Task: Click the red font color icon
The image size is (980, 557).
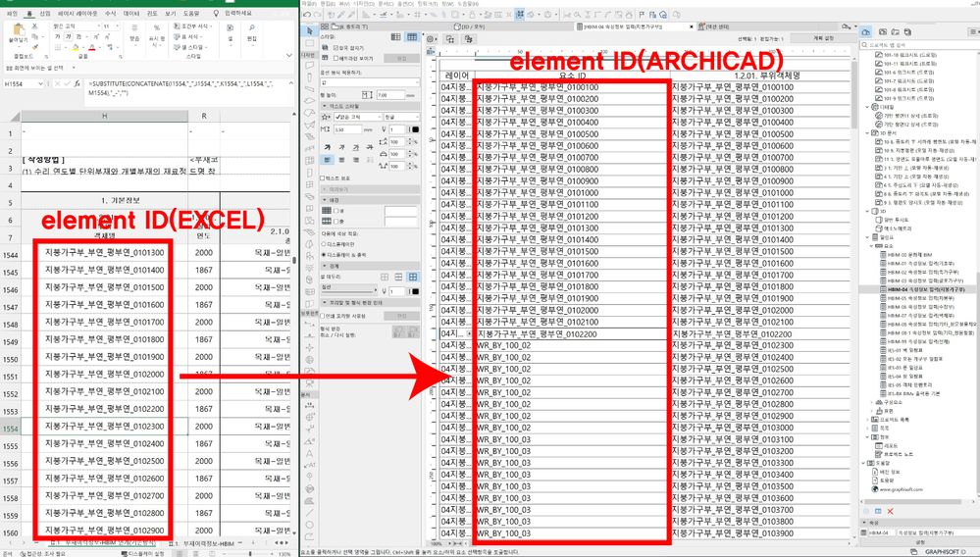Action: click(x=92, y=47)
